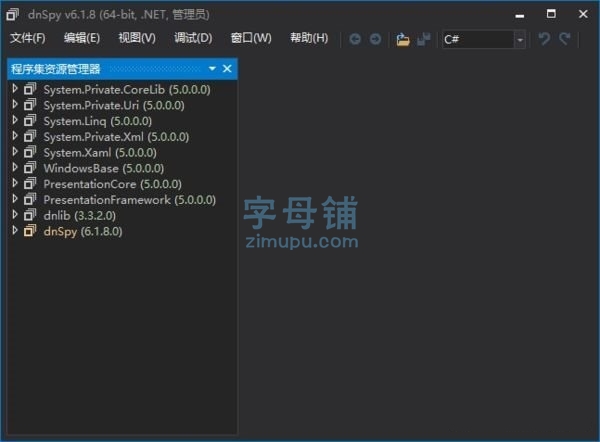Click the navigate back arrow icon

tap(355, 39)
